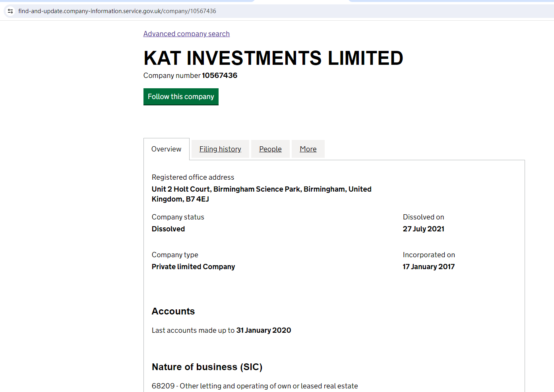
Task: Click the dissolved date 27 July 2021
Action: click(x=423, y=229)
